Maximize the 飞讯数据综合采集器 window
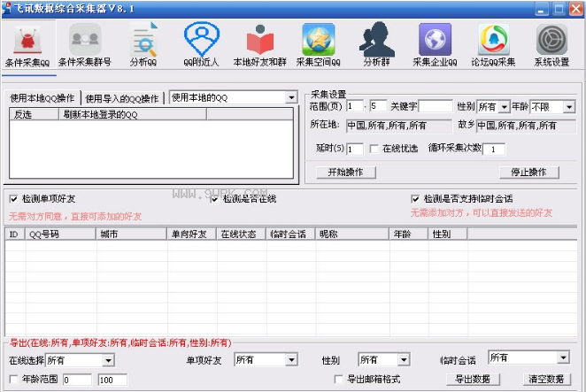Viewport: 586px width, 392px height. [559, 9]
